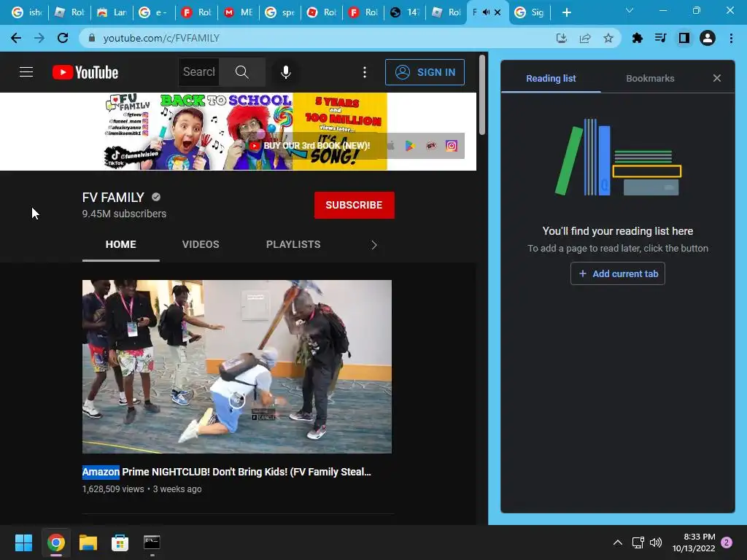The height and width of the screenshot is (560, 747).
Task: Switch to the 'Sig' Google tab
Action: 530,12
